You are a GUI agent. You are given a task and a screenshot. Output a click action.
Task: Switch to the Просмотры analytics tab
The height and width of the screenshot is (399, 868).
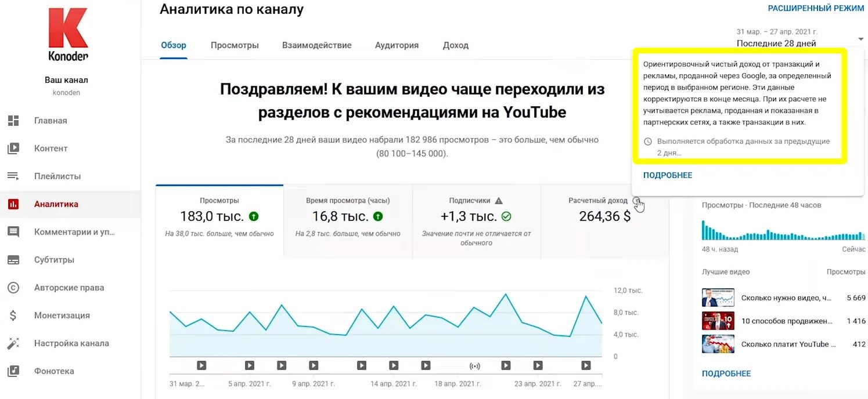click(235, 45)
